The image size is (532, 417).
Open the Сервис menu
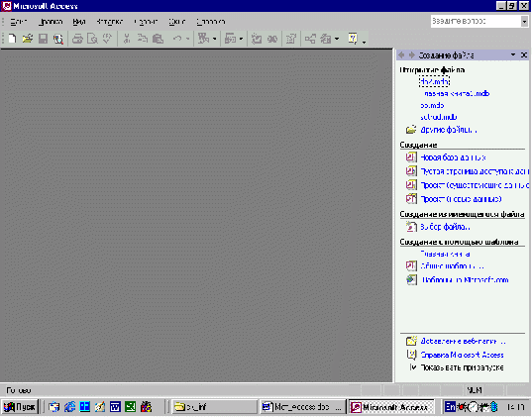point(146,22)
